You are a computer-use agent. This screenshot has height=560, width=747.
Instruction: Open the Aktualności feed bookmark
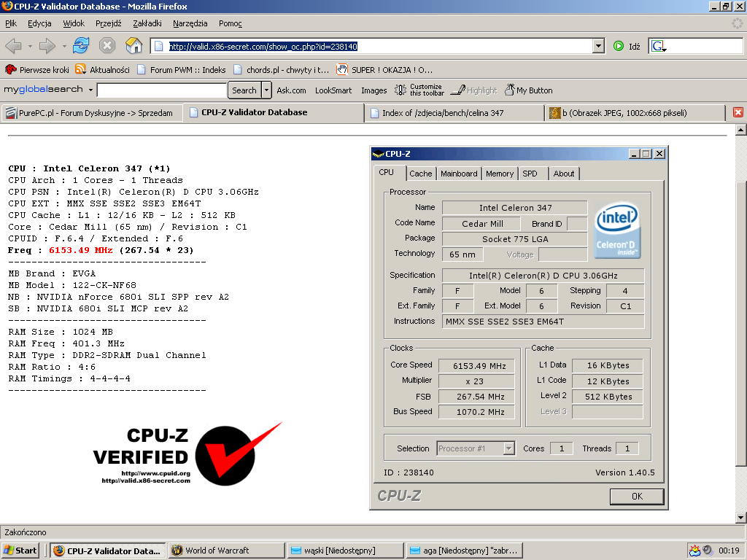click(x=102, y=70)
